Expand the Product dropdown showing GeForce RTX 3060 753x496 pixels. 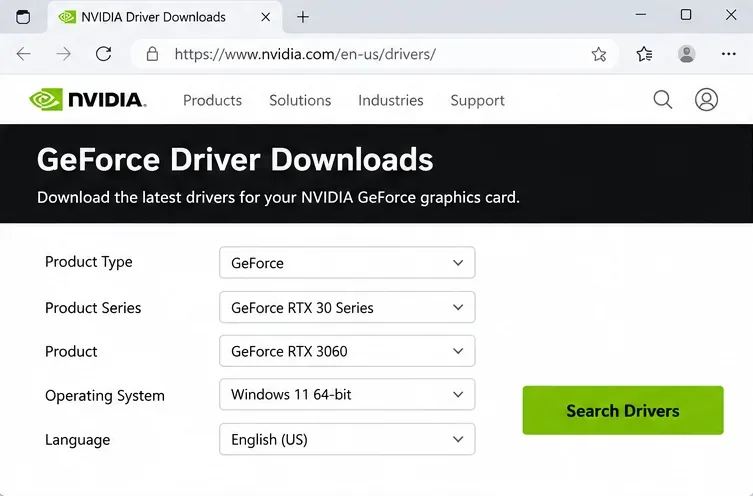[347, 351]
